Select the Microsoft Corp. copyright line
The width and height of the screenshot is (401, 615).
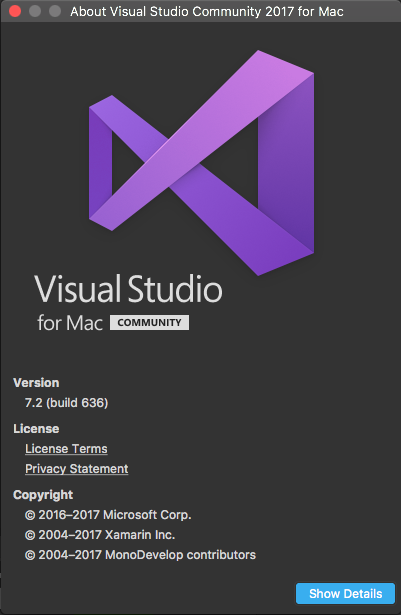(x=108, y=515)
